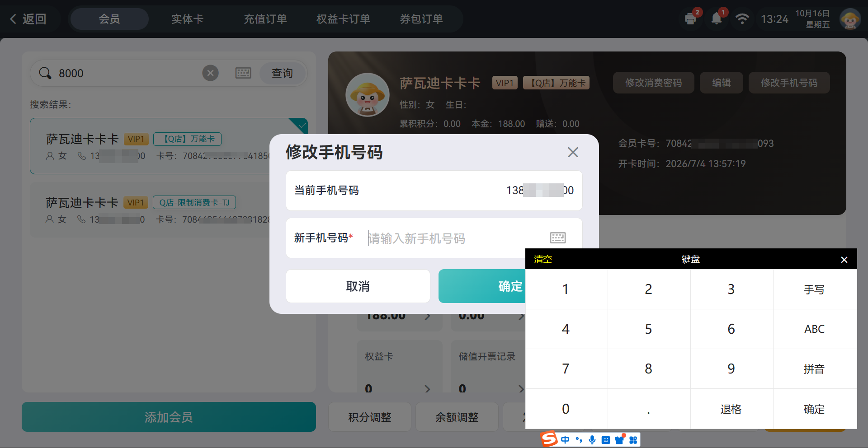
Task: Tap keypad digit 5
Action: 649,329
